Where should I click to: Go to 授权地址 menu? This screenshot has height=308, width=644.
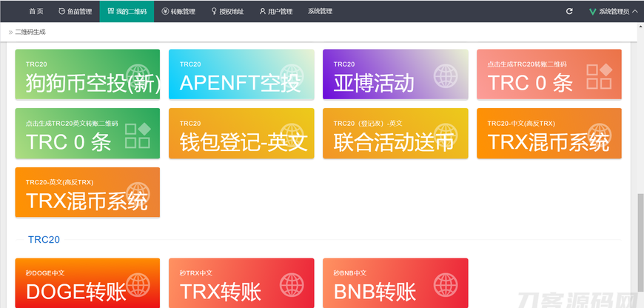click(x=227, y=11)
